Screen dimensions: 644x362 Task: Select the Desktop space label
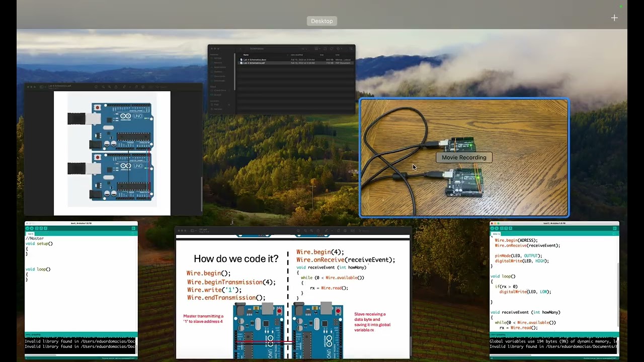322,21
